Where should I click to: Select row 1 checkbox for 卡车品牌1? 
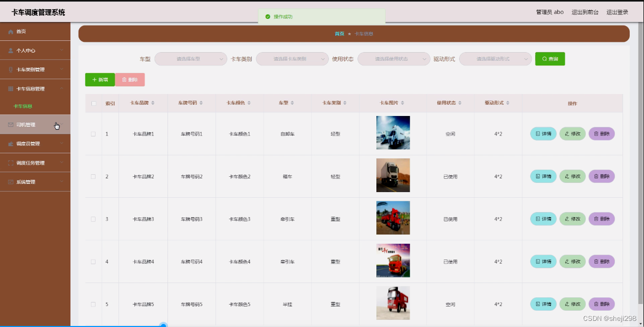[93, 133]
